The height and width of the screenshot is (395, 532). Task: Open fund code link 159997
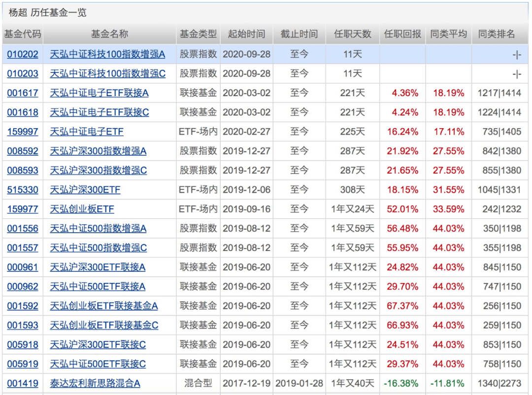pyautogui.click(x=22, y=132)
